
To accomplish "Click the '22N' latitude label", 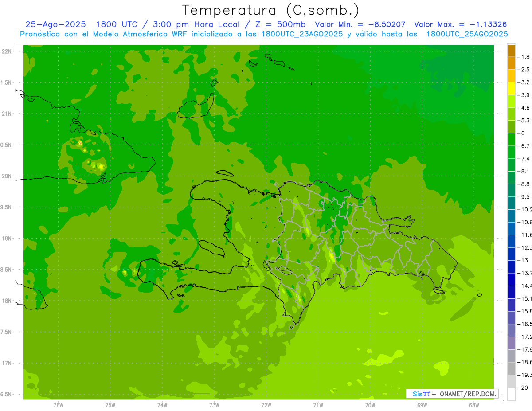I will [7, 51].
